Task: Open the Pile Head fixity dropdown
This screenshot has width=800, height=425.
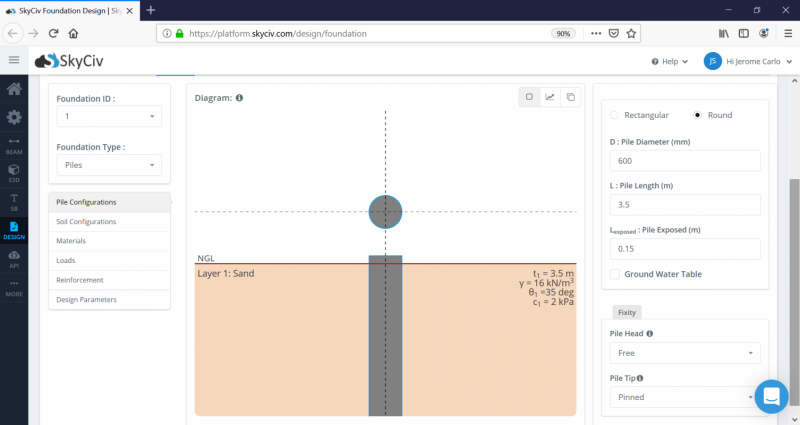Action: click(x=685, y=353)
